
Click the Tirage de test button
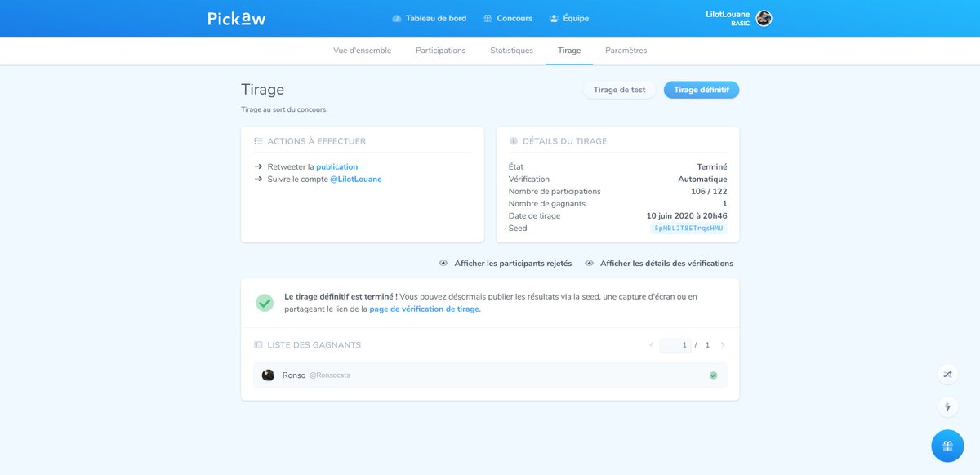(x=619, y=90)
